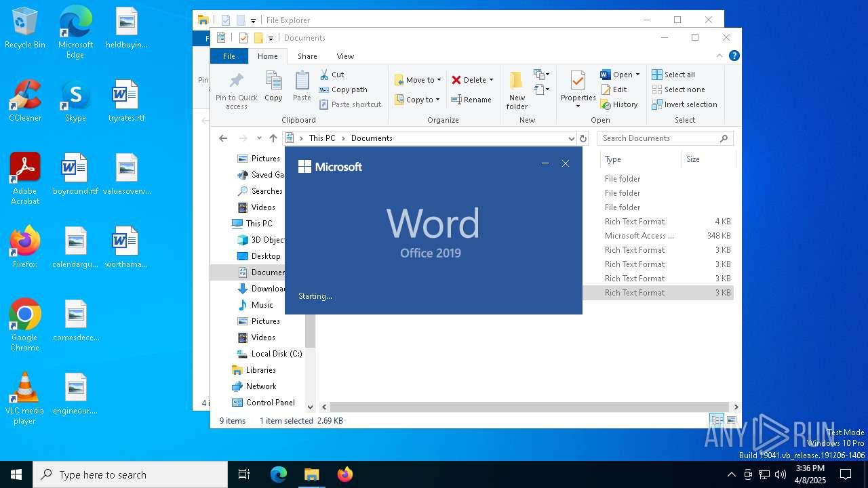Click Edit in the Open group
This screenshot has width=868, height=488.
click(614, 89)
